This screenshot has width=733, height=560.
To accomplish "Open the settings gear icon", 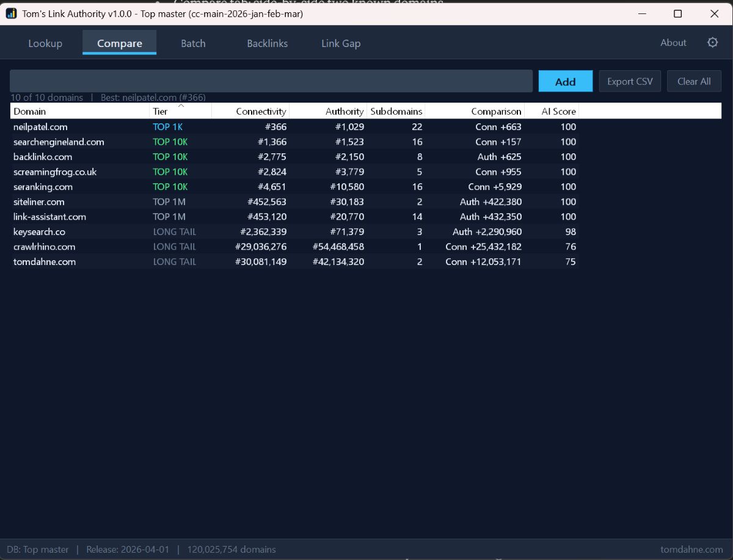I will tap(712, 43).
